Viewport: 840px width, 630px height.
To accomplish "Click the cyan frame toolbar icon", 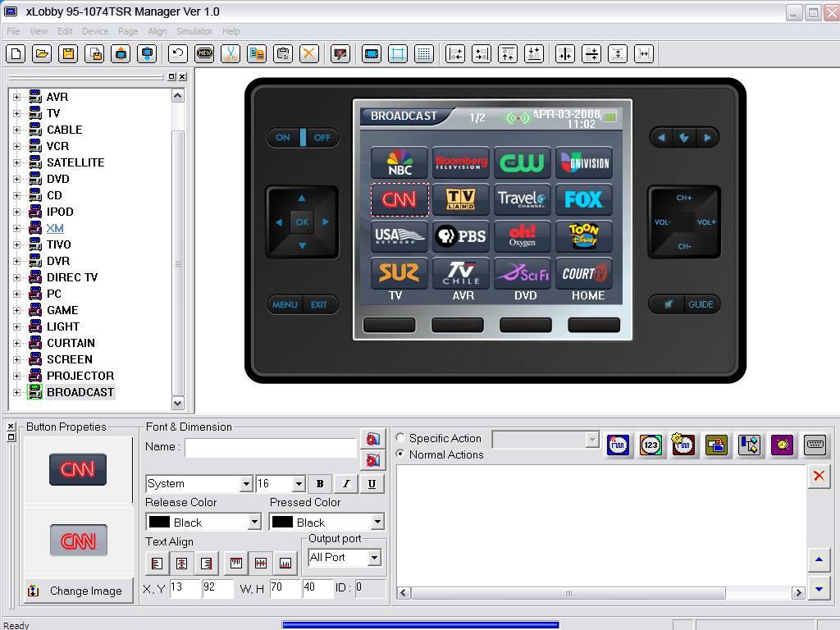I will [x=398, y=53].
